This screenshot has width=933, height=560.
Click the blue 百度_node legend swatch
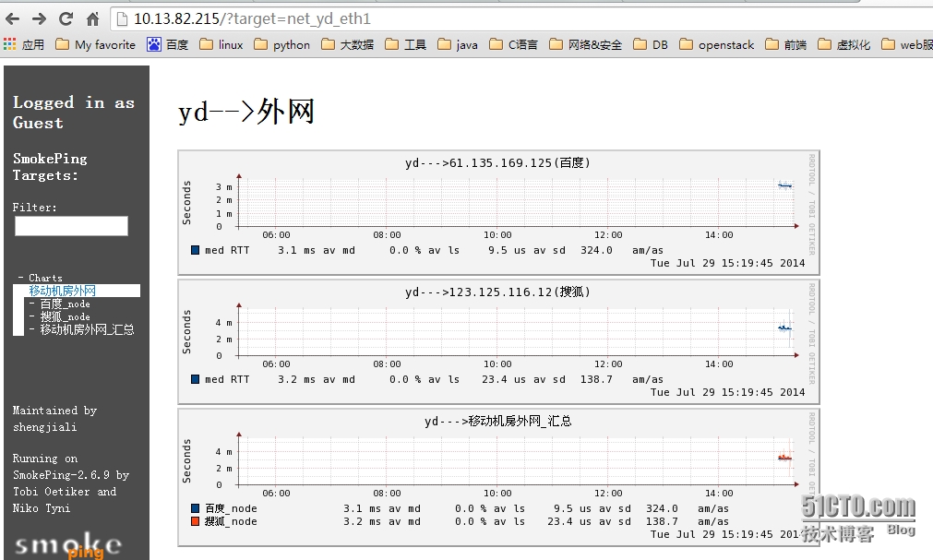point(195,508)
